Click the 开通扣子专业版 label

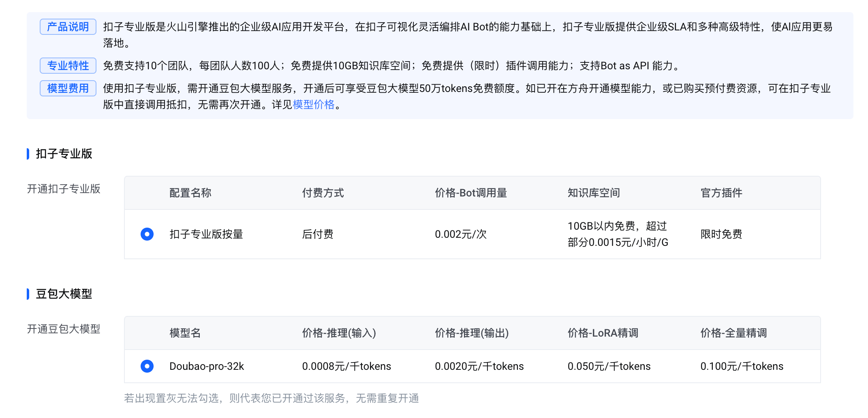(64, 189)
